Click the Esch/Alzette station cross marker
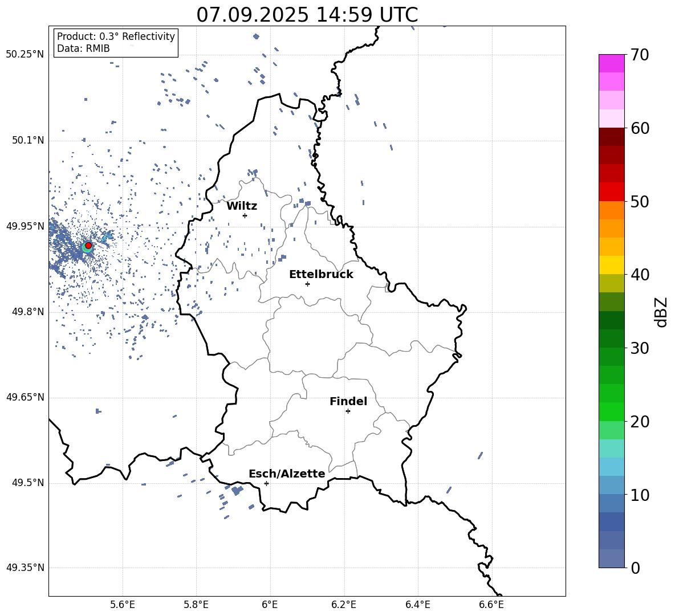The image size is (675, 616). pyautogui.click(x=266, y=483)
